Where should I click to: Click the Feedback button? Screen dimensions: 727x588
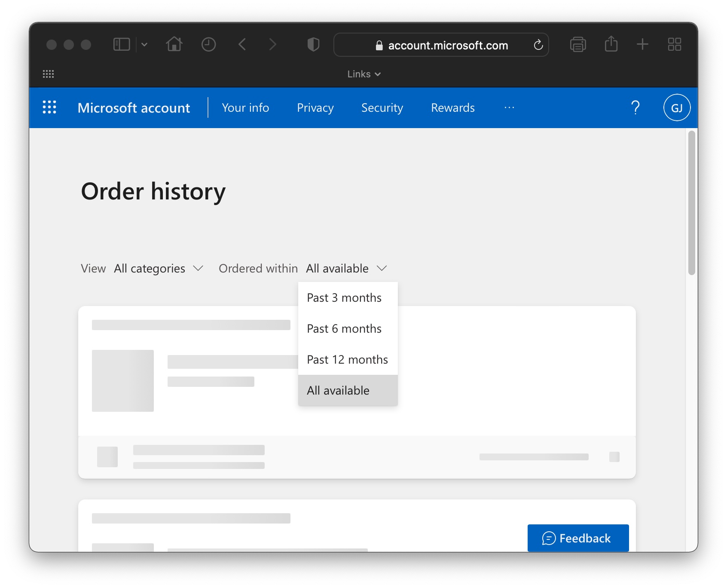(x=577, y=538)
